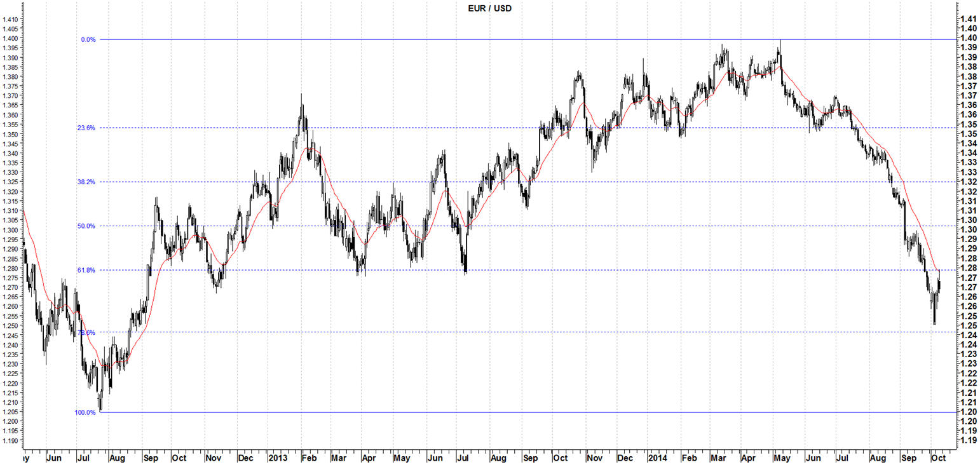The width and height of the screenshot is (980, 467).
Task: Click the "1.330" left-axis price label
Action: click(x=10, y=172)
